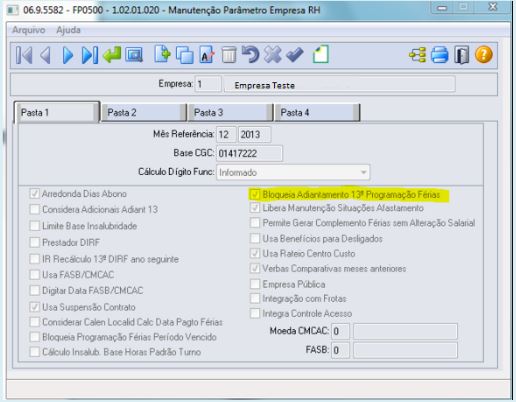Click the Moeda CMCAC code field
This screenshot has width=516, height=402.
click(x=341, y=331)
